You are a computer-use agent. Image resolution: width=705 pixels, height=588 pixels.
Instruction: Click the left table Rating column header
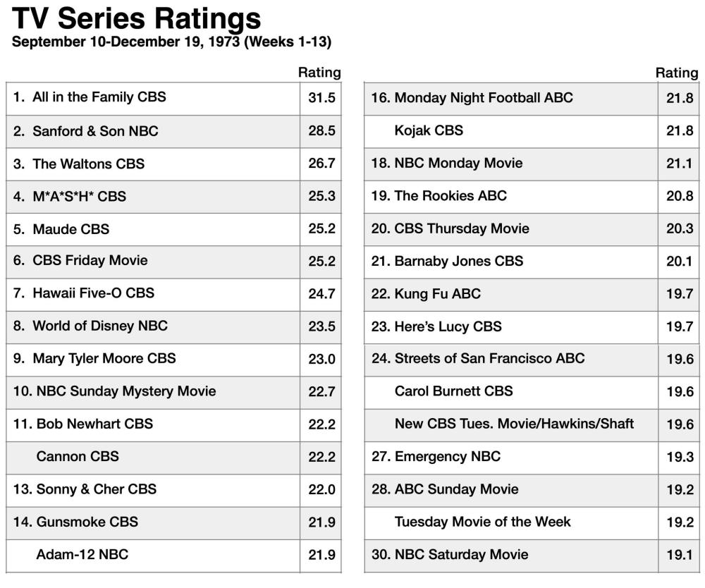click(x=319, y=73)
